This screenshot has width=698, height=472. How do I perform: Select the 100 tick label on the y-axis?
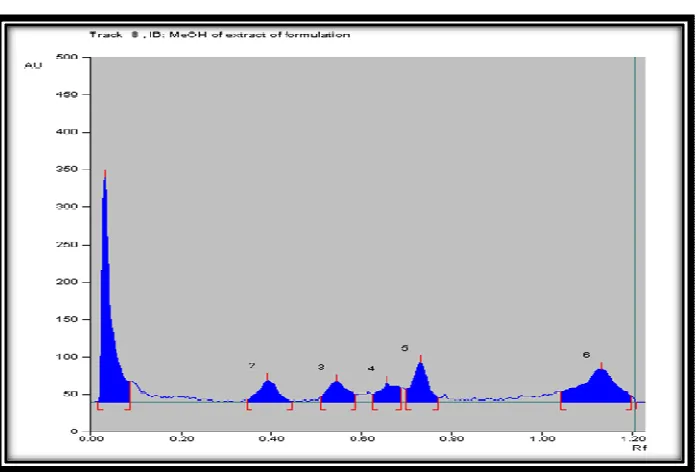(x=67, y=357)
